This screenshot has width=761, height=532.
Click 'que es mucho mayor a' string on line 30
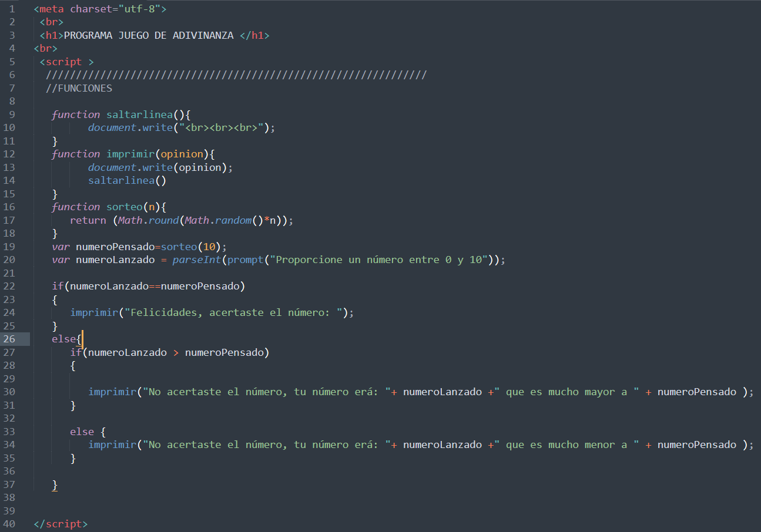click(569, 392)
